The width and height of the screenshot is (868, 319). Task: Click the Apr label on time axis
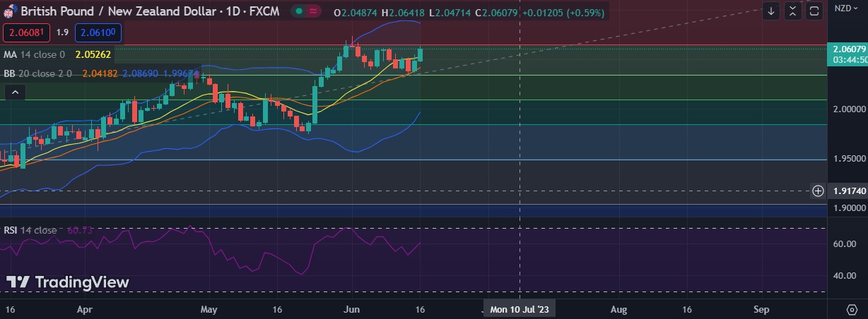pyautogui.click(x=85, y=309)
